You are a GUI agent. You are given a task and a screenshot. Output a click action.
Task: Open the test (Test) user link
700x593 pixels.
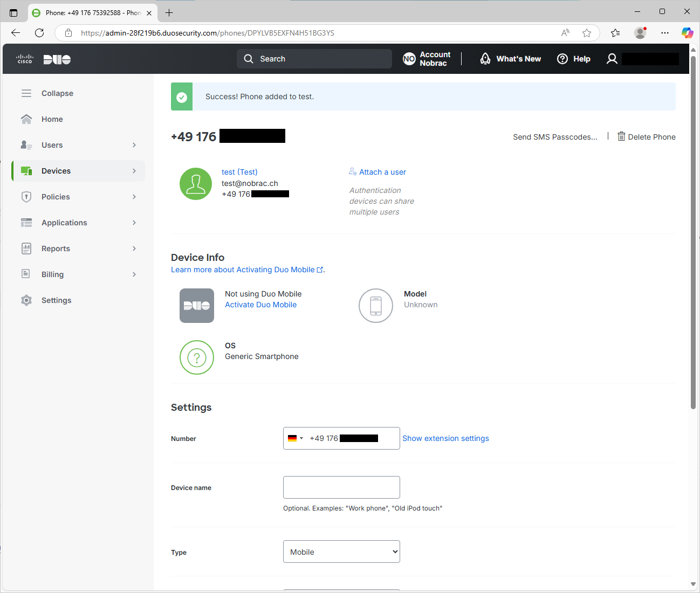pyautogui.click(x=239, y=172)
